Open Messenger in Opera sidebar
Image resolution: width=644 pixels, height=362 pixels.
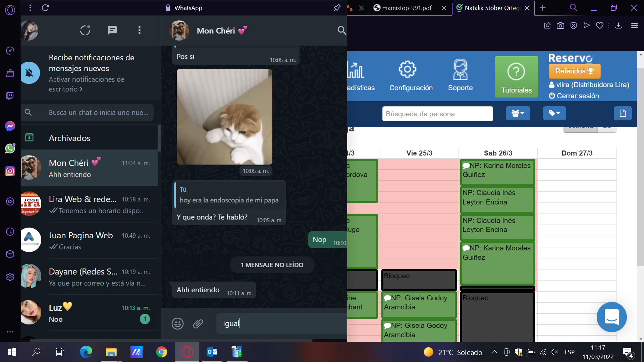pyautogui.click(x=10, y=126)
